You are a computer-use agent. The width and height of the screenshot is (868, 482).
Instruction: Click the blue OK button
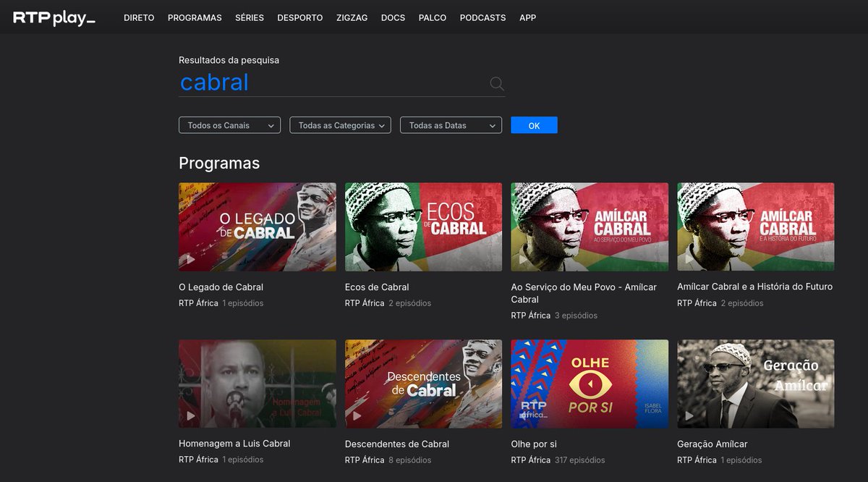tap(534, 125)
